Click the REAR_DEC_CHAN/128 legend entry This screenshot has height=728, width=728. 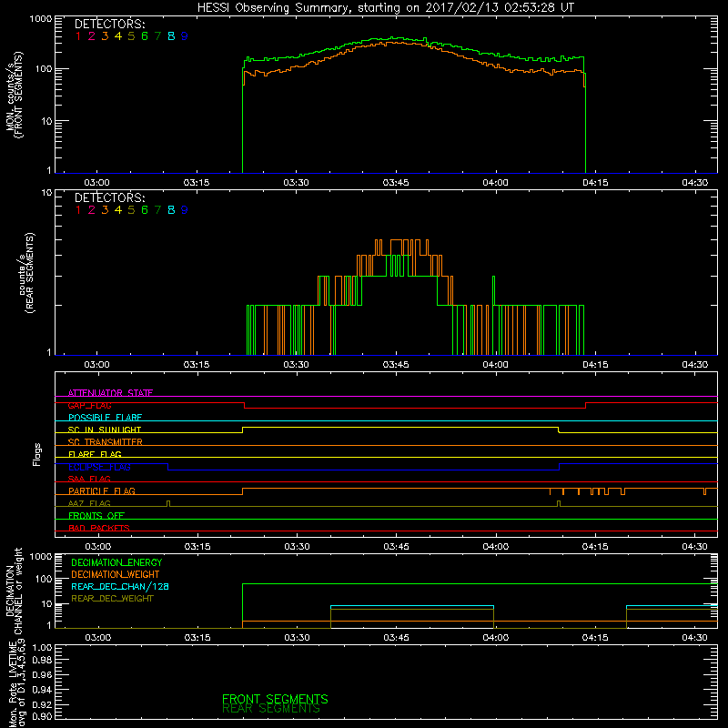[120, 587]
